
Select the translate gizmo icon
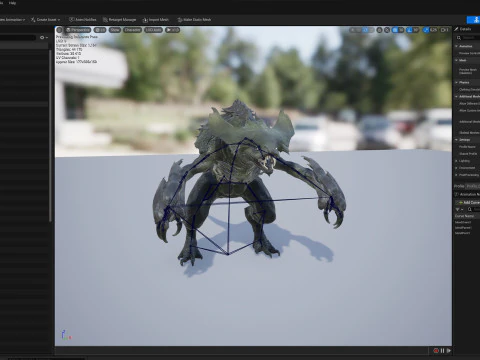coord(359,30)
